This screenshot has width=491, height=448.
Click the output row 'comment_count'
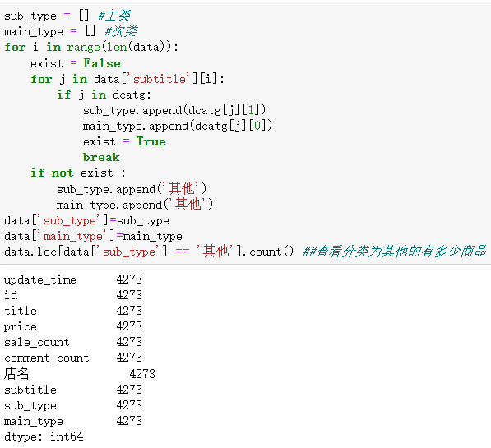point(73,358)
